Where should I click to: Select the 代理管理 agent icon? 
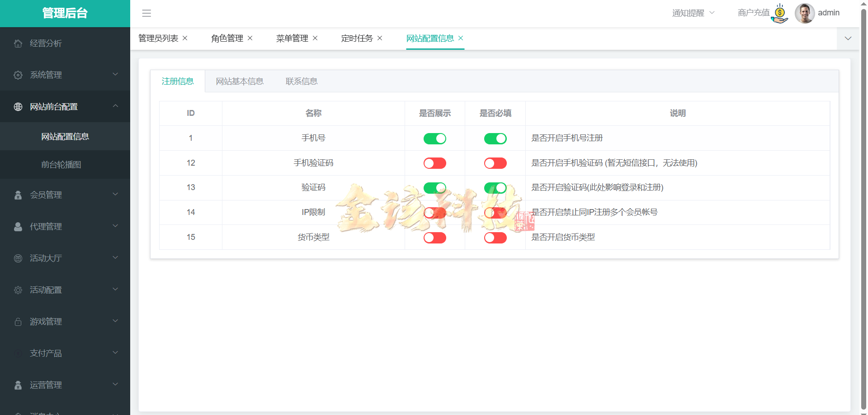click(18, 226)
